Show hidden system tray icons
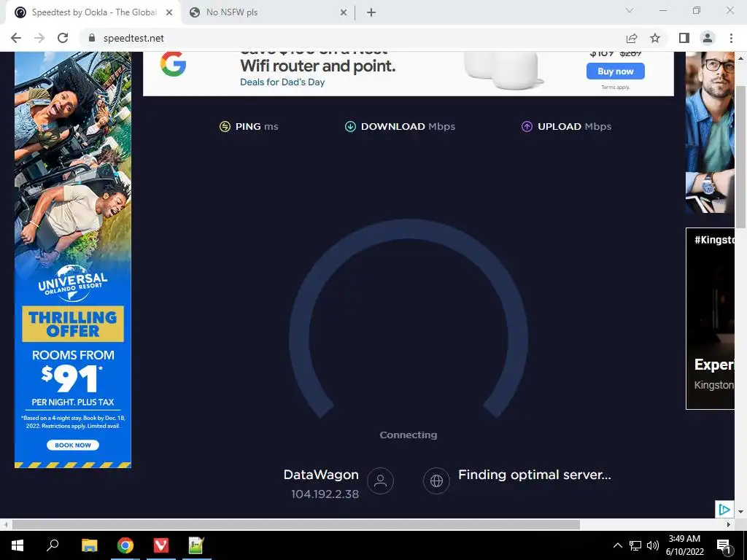This screenshot has width=747, height=560. [617, 545]
